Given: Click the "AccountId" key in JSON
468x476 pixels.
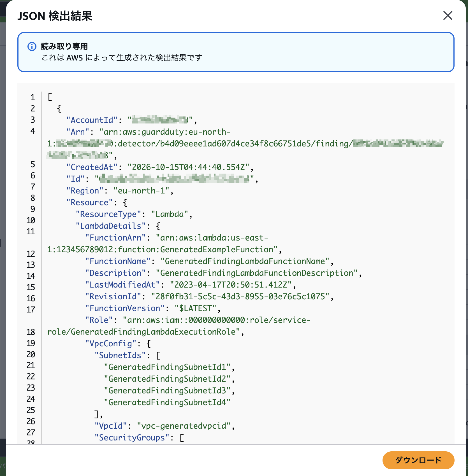Looking at the screenshot, I should (x=92, y=120).
